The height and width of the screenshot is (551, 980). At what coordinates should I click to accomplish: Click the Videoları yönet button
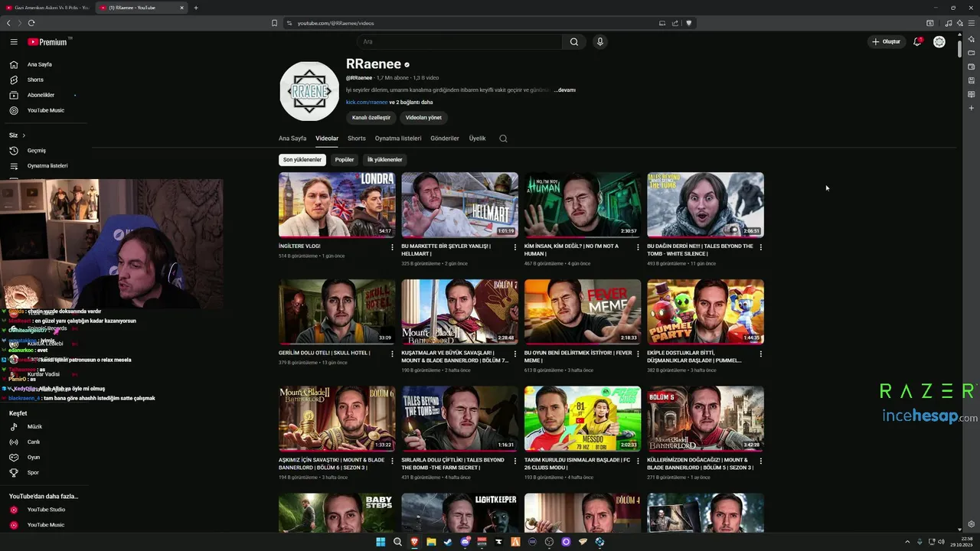pyautogui.click(x=423, y=118)
